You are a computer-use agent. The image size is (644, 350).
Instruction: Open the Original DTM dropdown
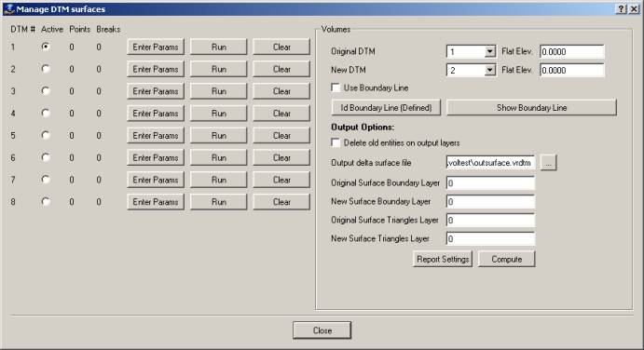(489, 52)
